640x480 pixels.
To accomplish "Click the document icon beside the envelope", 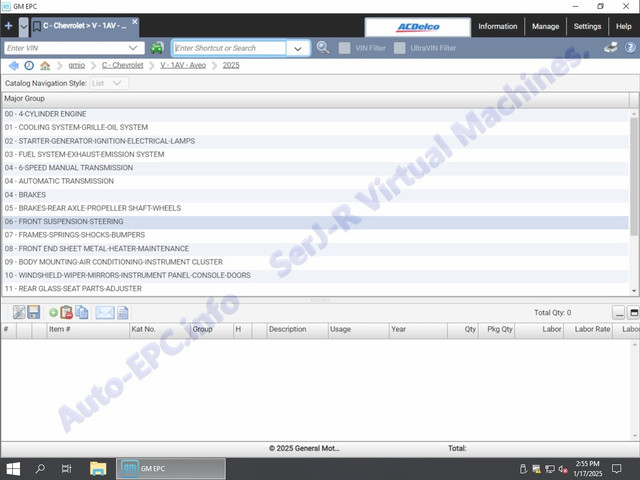I will click(123, 313).
